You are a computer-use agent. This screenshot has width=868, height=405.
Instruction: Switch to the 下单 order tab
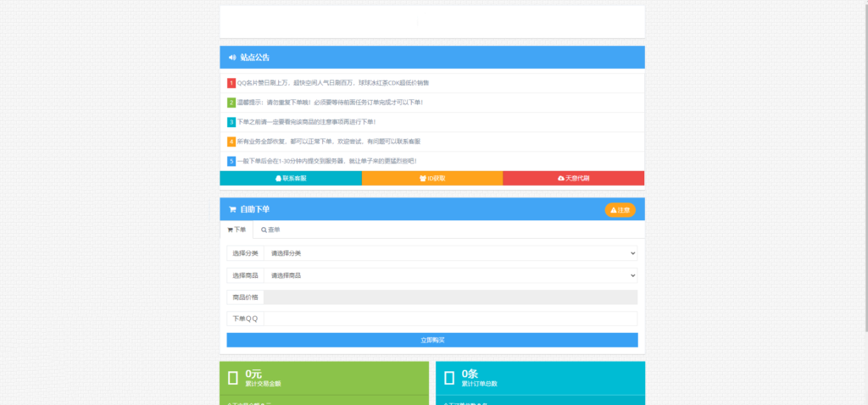coord(236,230)
